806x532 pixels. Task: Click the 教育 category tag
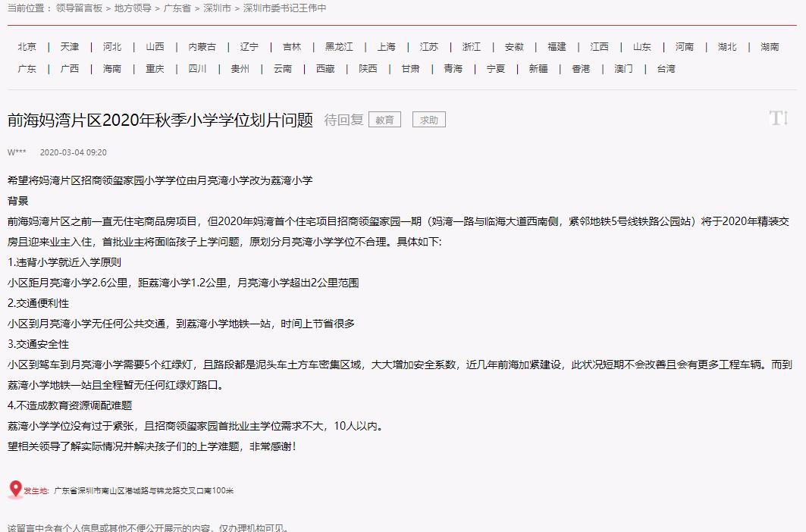coord(384,119)
